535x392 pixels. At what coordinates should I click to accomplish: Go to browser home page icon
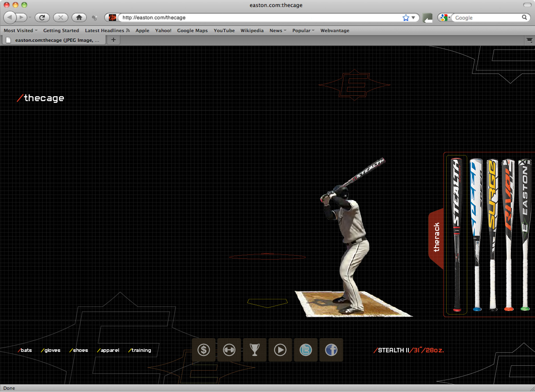click(x=79, y=18)
